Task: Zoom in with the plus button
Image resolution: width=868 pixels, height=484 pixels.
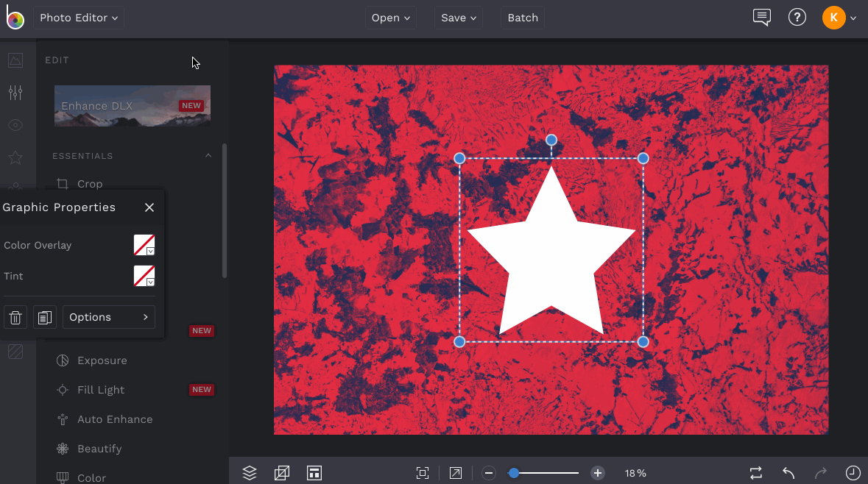Action: [597, 473]
